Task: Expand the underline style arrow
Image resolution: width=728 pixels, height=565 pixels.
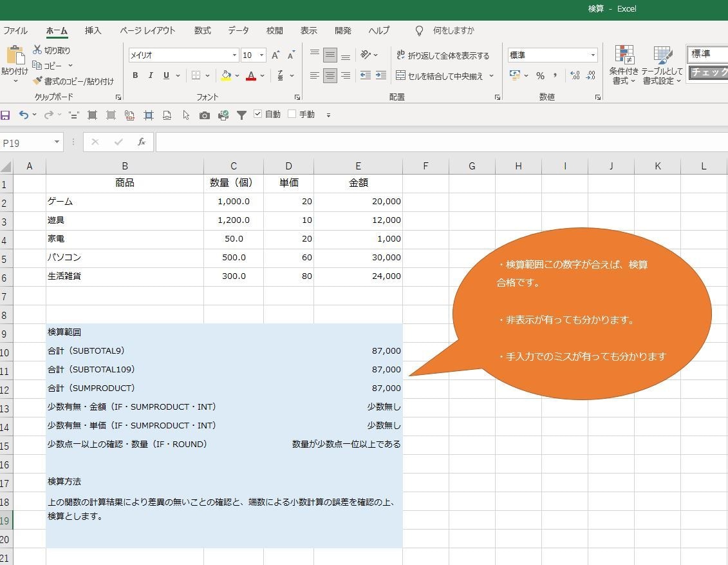Action: 178,75
